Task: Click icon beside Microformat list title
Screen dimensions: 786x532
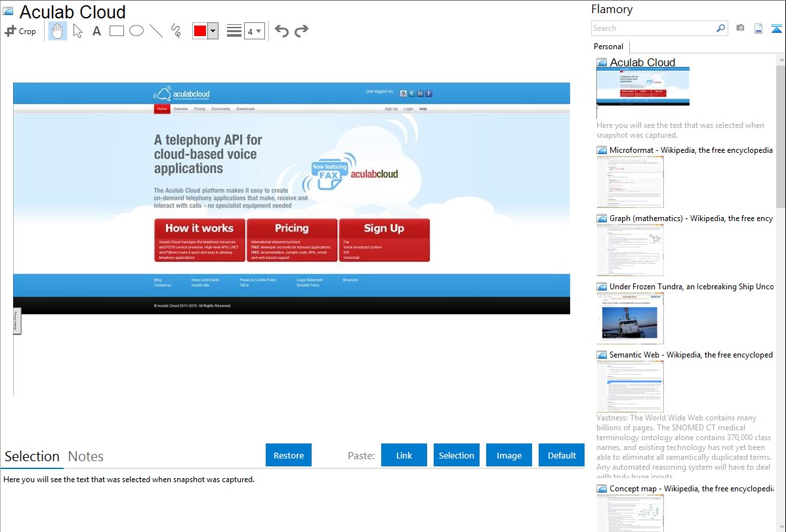Action: tap(602, 150)
